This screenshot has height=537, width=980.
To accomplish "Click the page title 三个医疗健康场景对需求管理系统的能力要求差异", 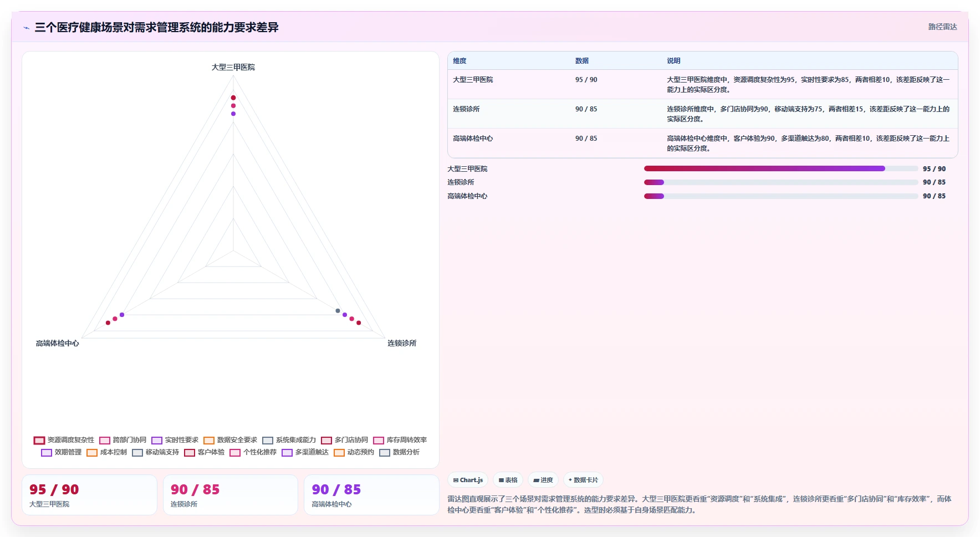I will (156, 28).
